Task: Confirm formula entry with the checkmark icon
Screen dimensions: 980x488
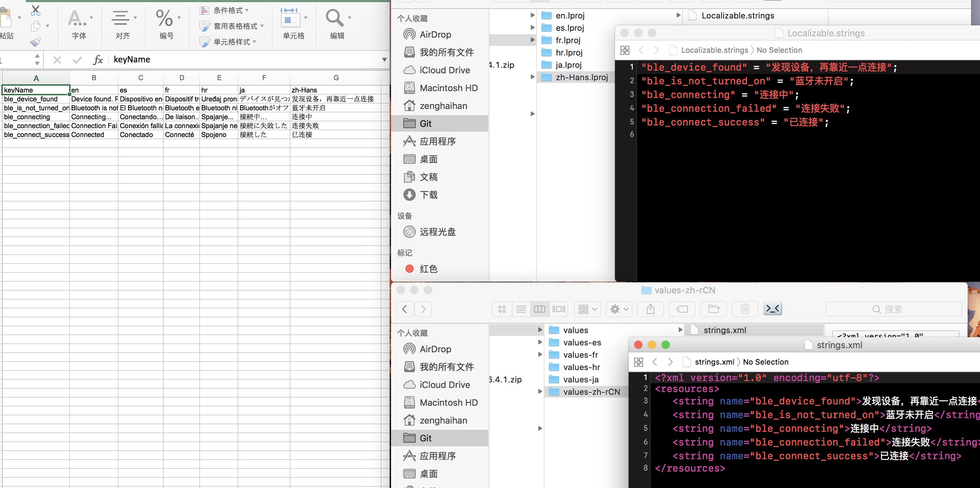Action: [x=77, y=60]
